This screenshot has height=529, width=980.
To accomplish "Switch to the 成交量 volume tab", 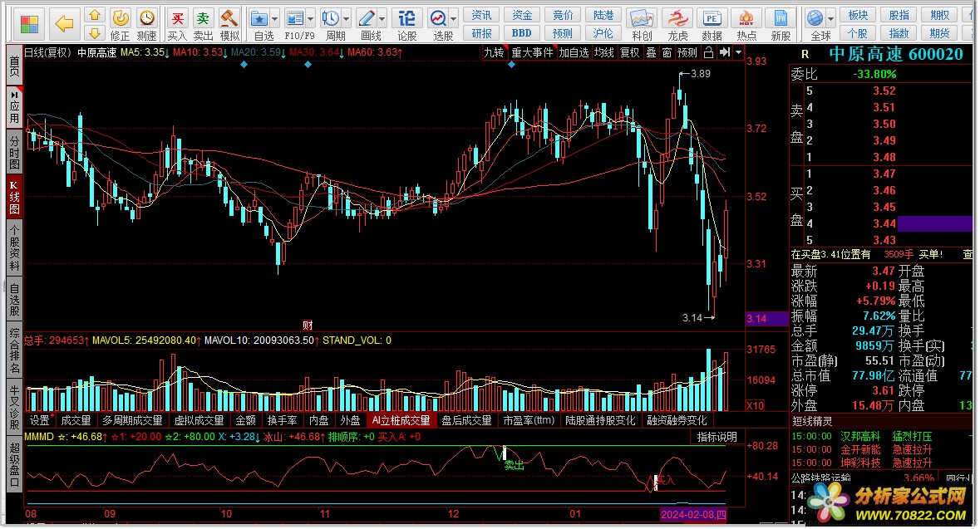I will coord(76,420).
